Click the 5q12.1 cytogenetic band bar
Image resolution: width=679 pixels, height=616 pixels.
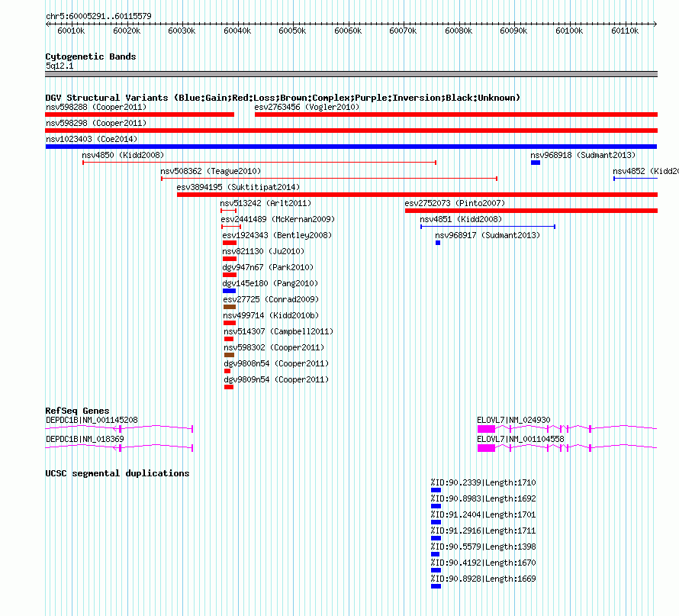351,74
